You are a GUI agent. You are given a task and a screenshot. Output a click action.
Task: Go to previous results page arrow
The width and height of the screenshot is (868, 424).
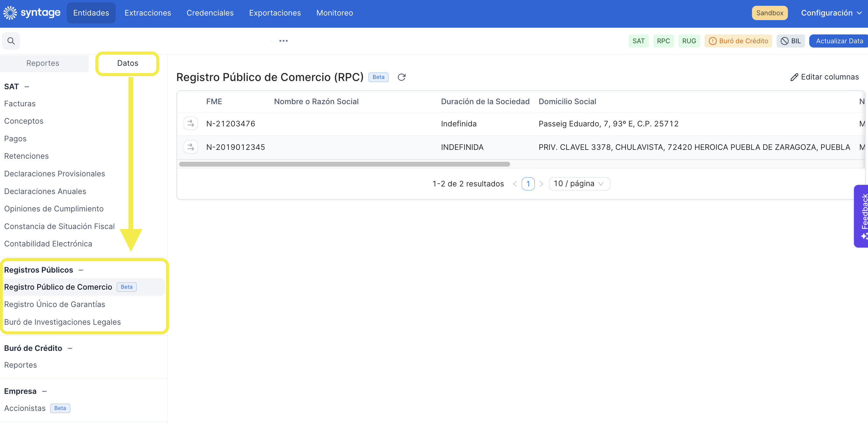(x=514, y=184)
